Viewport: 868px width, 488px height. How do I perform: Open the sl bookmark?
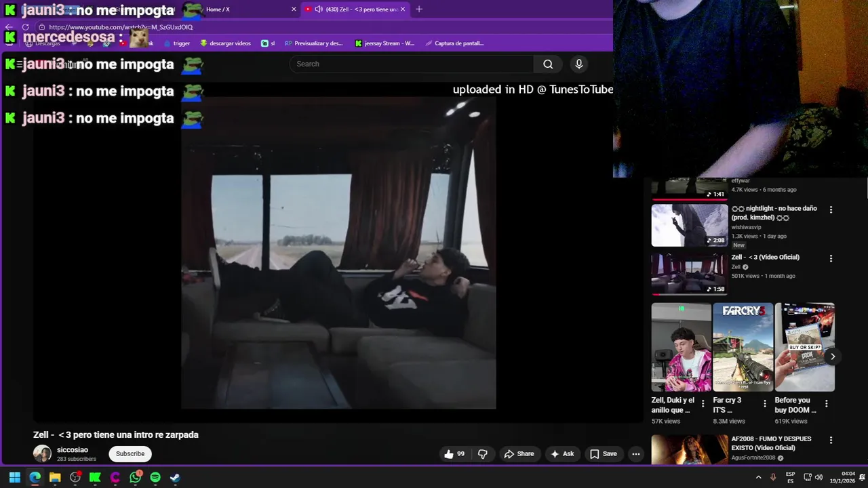pyautogui.click(x=268, y=43)
